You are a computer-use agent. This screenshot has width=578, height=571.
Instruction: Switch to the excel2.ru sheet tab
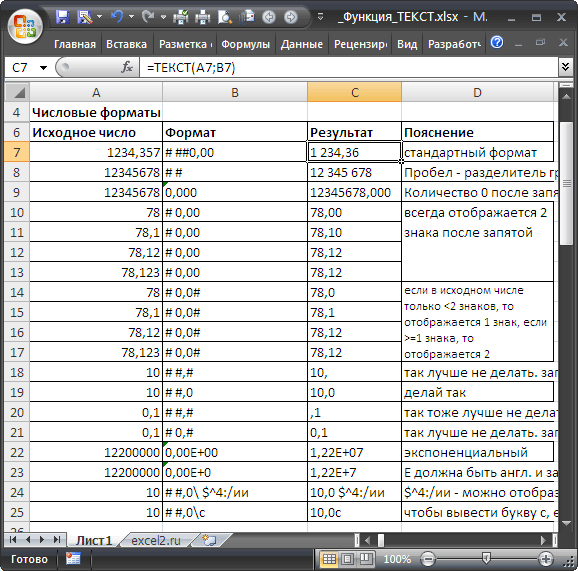156,540
